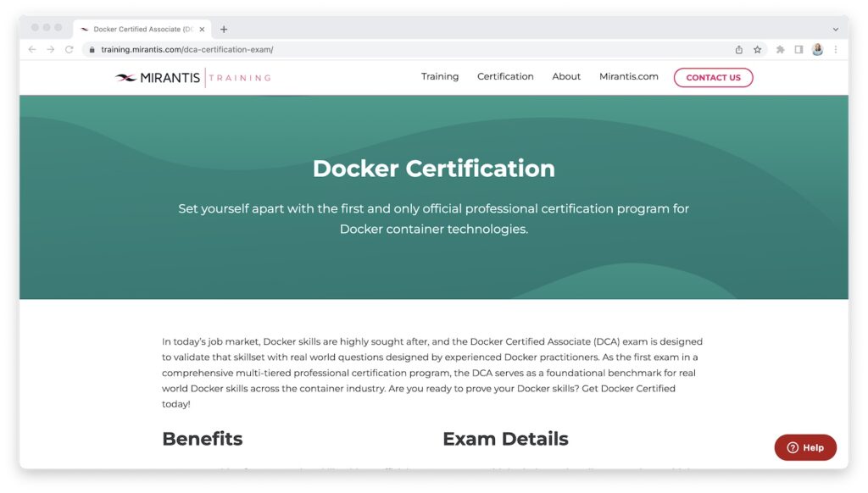Click the Docker Certification heading

[x=433, y=169]
